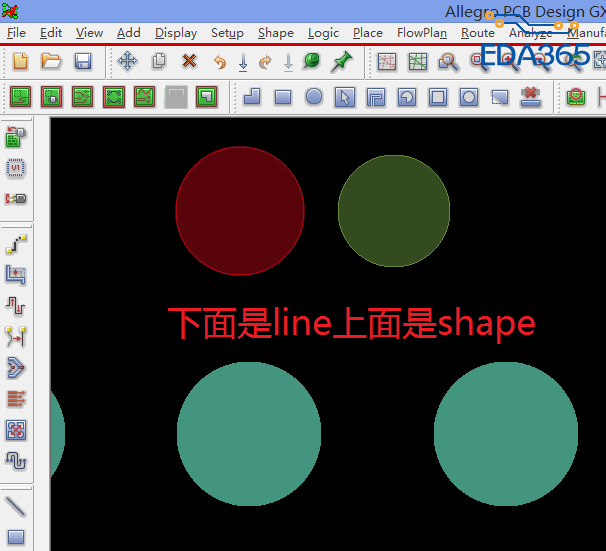Click the Open folder icon
The width and height of the screenshot is (606, 551).
51,61
